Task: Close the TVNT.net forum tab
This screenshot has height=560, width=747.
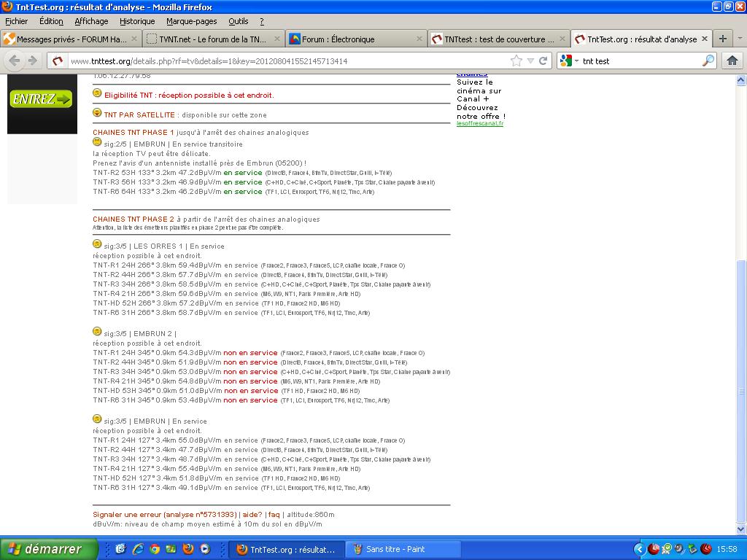Action: [276, 39]
